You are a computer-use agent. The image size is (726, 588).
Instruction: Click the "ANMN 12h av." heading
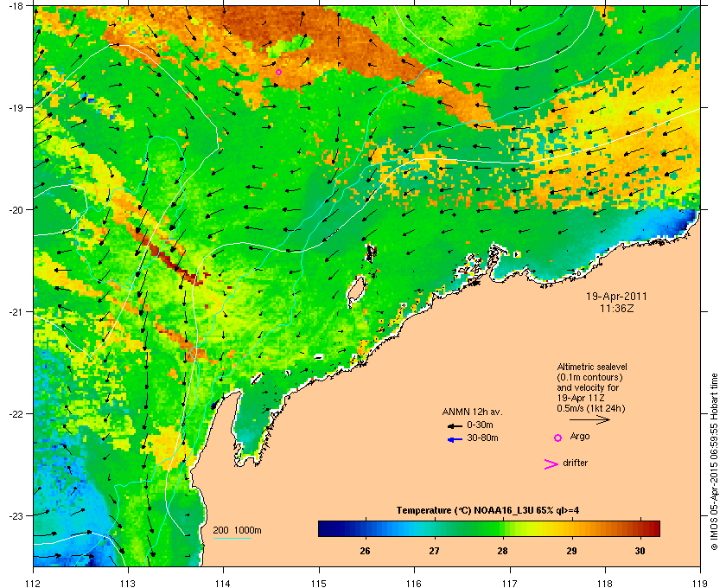(472, 412)
